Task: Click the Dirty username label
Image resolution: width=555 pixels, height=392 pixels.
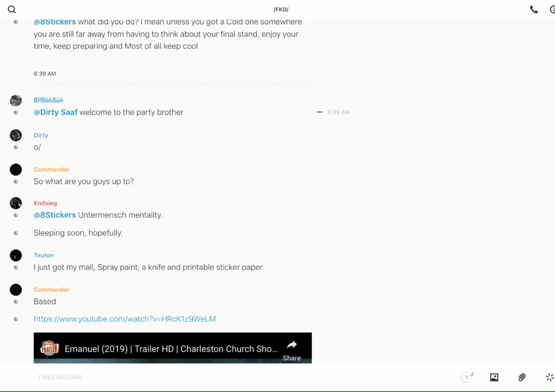Action: [41, 135]
